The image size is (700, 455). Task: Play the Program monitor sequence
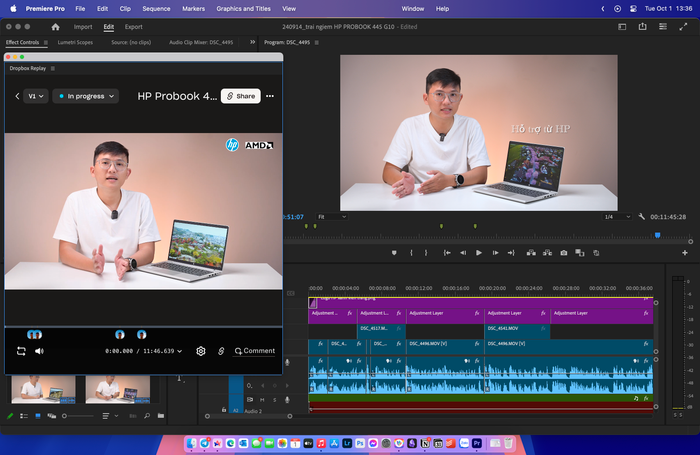pos(479,253)
